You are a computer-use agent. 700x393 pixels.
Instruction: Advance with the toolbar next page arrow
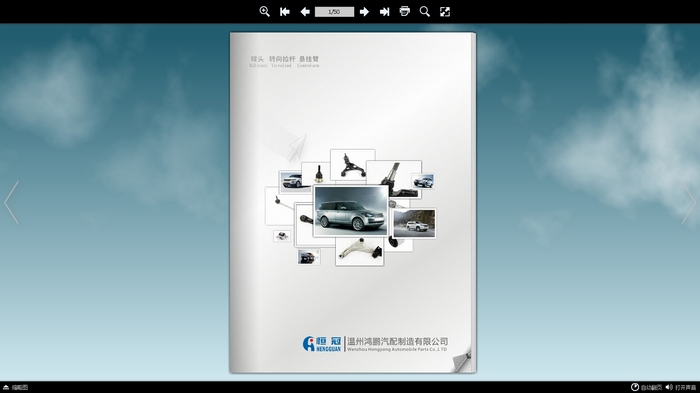click(x=364, y=12)
